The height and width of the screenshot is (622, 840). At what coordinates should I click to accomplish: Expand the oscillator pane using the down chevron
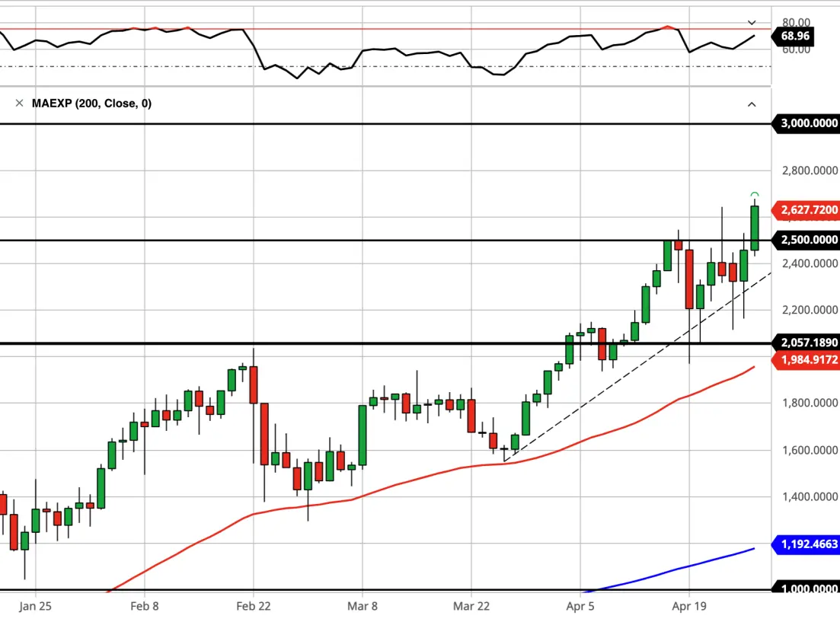(x=752, y=23)
